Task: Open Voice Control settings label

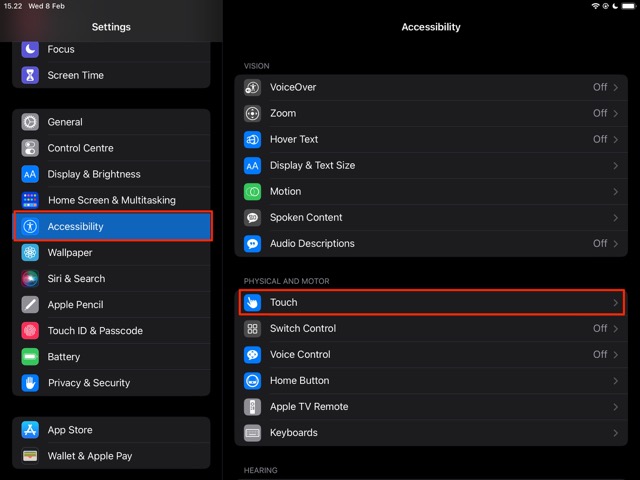Action: click(x=300, y=355)
